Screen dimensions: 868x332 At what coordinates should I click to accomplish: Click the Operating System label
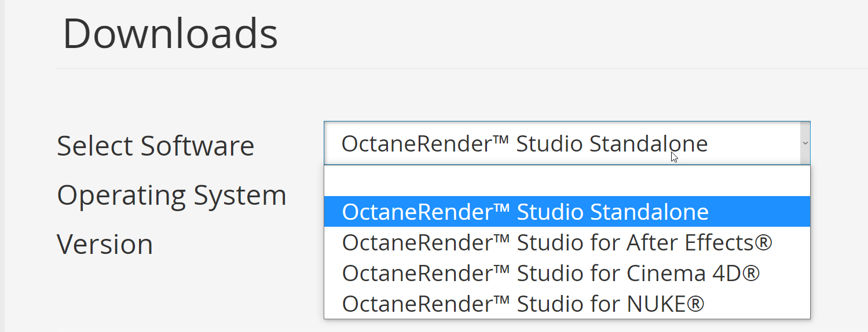coord(171,195)
